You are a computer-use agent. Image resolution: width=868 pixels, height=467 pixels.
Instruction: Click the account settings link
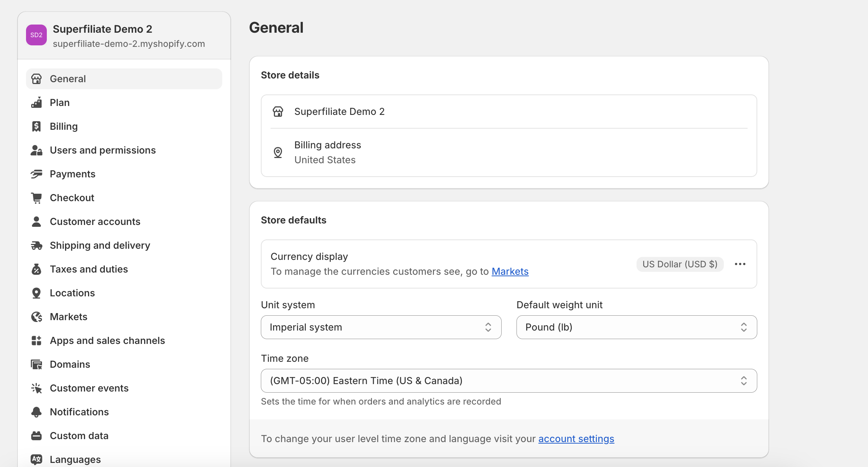(576, 439)
